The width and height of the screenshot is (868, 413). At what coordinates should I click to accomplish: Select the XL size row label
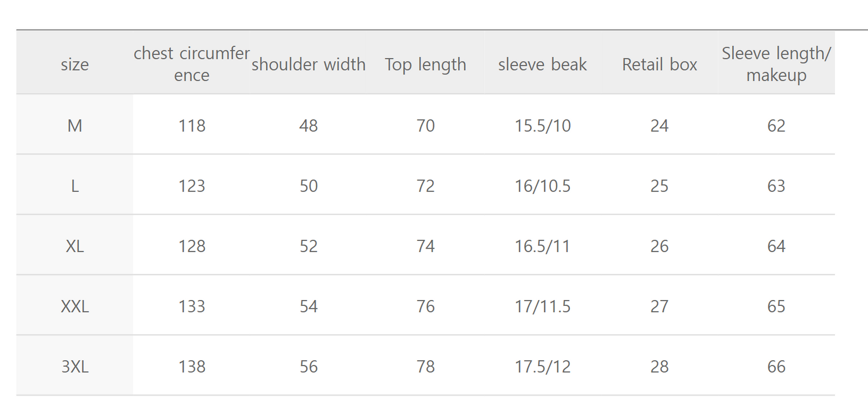75,246
